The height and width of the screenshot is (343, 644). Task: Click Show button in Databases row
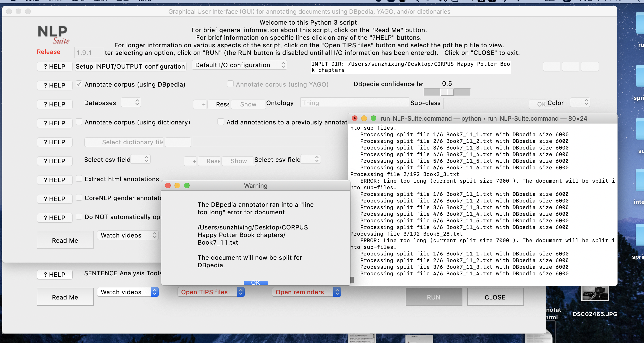[248, 104]
